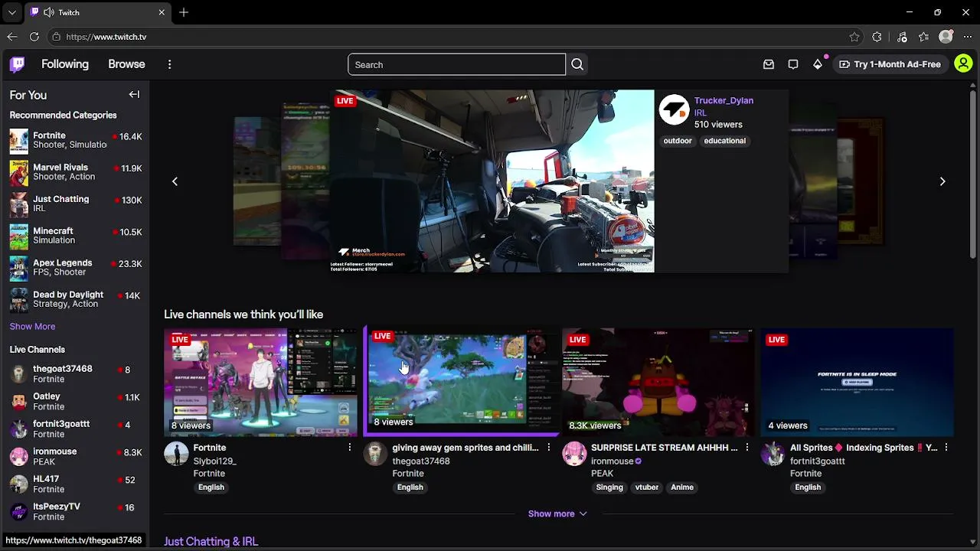Mute the Twitch tab audio icon

coord(49,12)
